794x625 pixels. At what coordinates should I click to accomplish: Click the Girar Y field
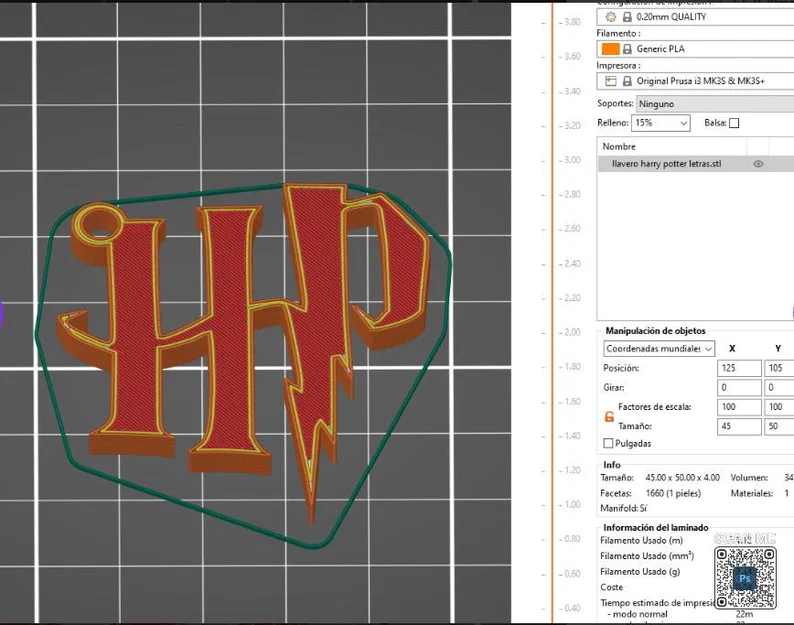(779, 387)
